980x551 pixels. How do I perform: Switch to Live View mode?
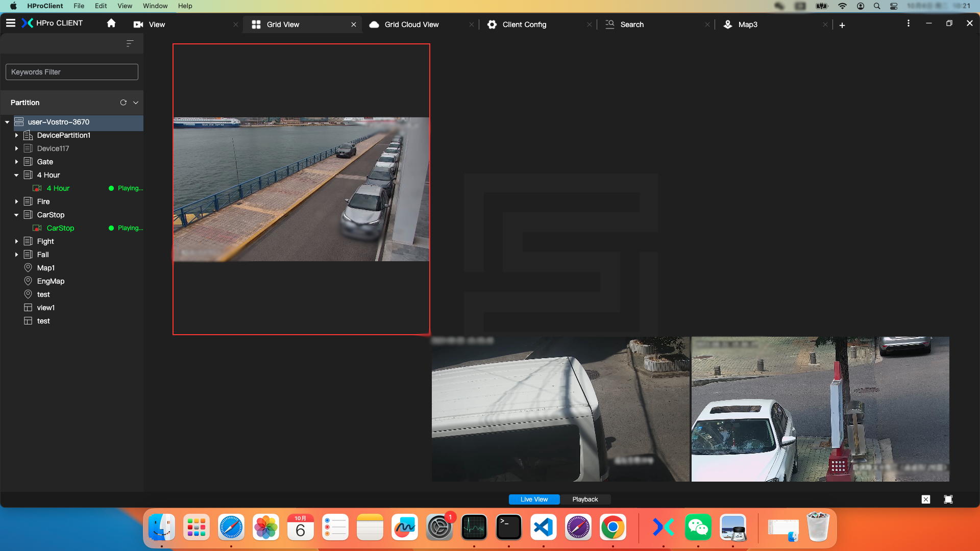pos(534,499)
